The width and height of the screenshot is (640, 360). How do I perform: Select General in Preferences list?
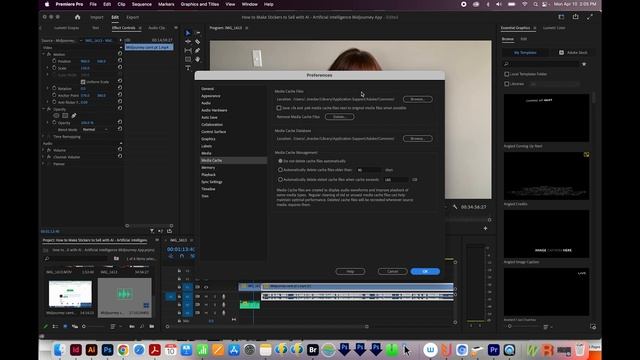point(207,89)
